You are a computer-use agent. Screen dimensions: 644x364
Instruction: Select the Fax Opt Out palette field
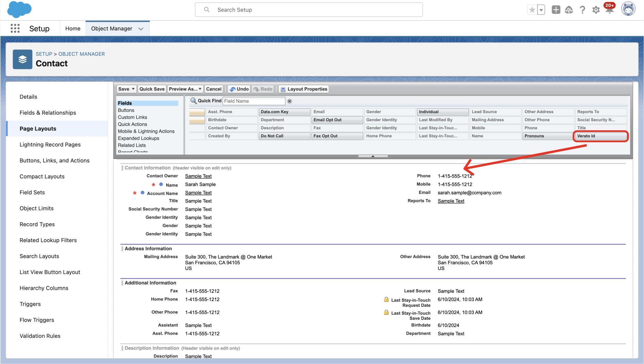(x=337, y=136)
